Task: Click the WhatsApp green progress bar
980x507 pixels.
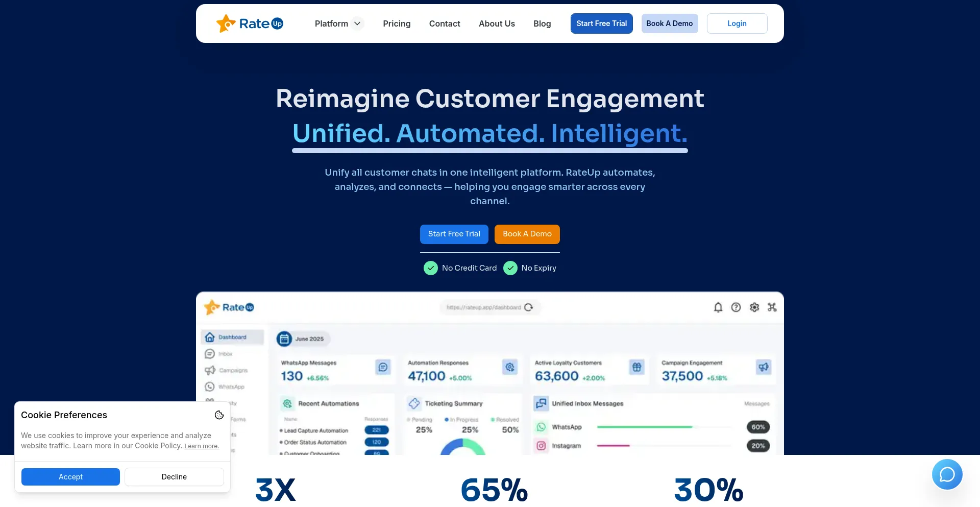Action: click(x=645, y=427)
